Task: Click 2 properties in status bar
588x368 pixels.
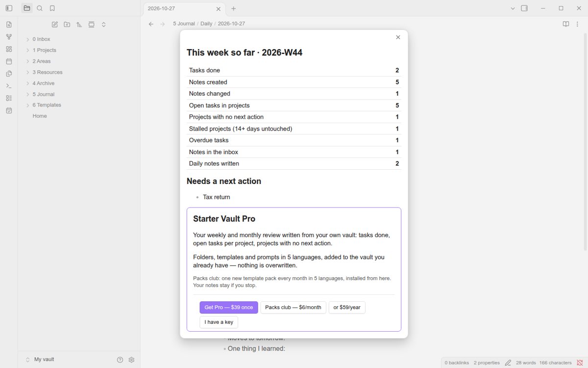Action: click(x=487, y=363)
